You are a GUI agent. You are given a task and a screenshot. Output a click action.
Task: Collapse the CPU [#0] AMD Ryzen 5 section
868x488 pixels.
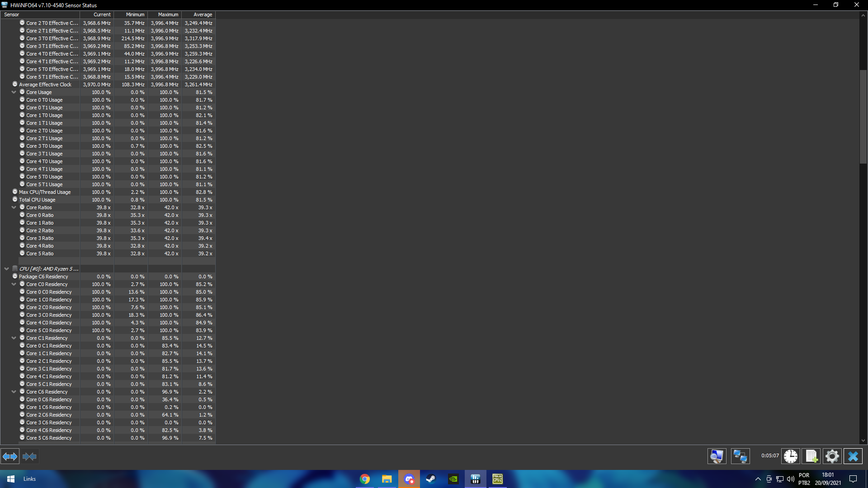pos(7,269)
